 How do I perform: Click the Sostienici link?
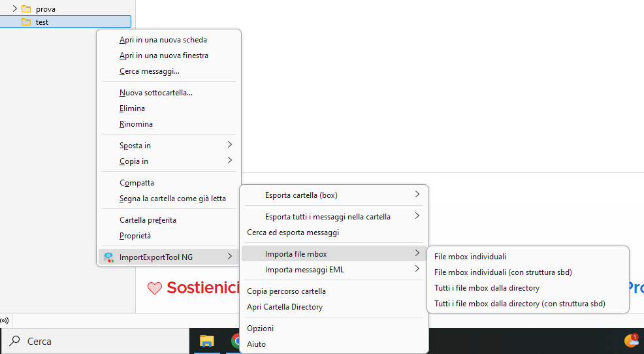click(x=203, y=288)
